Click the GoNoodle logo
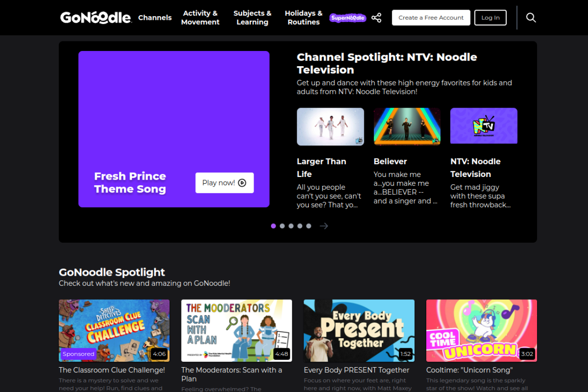588x392 pixels. point(96,17)
